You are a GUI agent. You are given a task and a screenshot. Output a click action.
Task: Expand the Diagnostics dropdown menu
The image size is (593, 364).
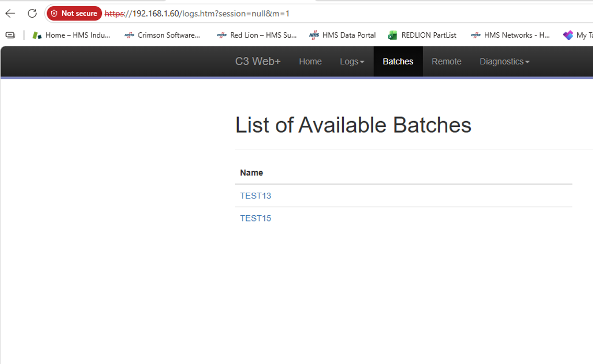tap(504, 61)
